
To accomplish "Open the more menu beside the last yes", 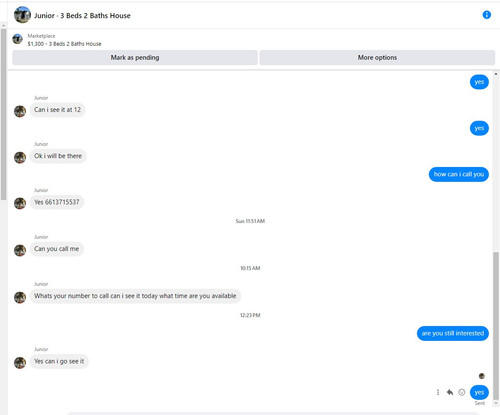I will coord(438,392).
